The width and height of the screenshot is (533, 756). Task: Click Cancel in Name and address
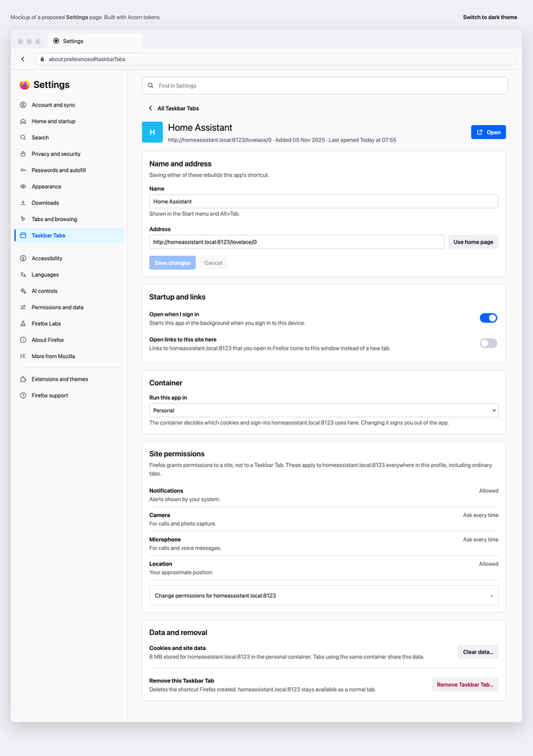point(214,263)
